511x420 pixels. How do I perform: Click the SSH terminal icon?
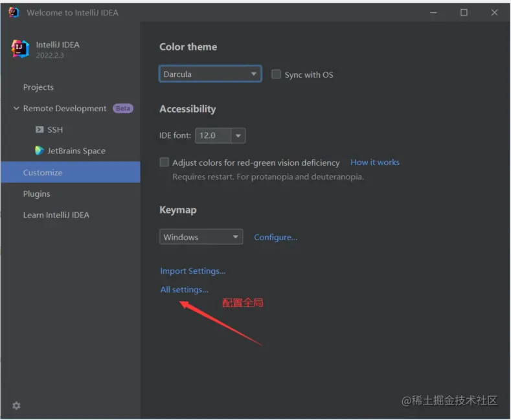40,129
